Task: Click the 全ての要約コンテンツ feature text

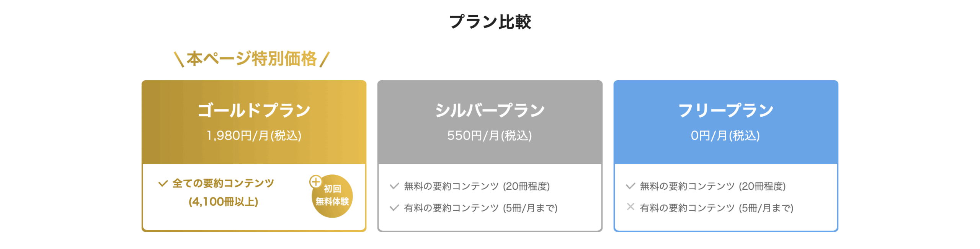Action: point(223,184)
